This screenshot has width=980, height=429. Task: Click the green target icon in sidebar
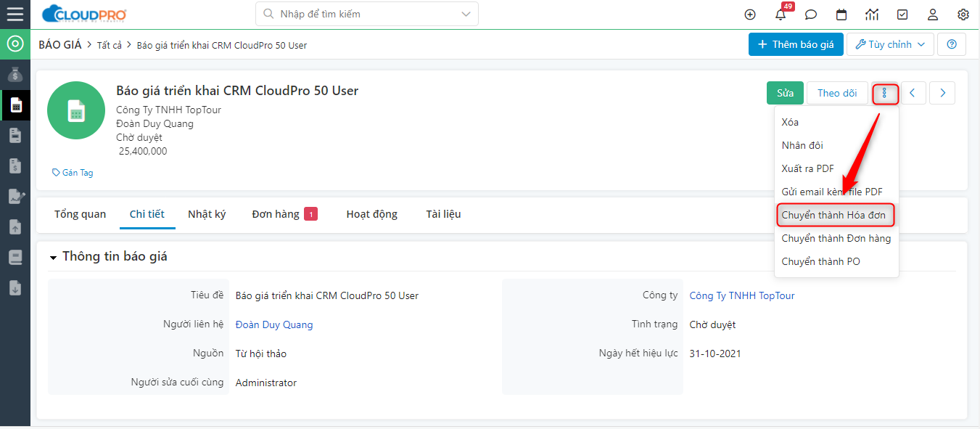[15, 44]
